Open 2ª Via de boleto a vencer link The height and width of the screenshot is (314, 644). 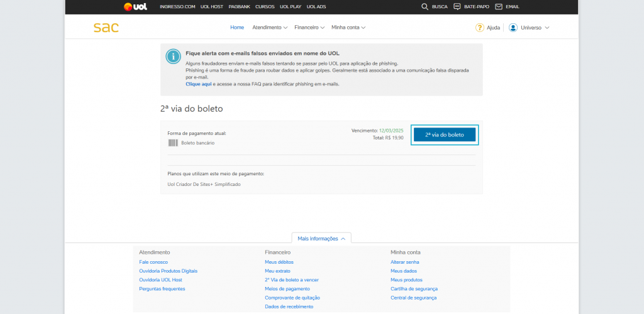(292, 280)
